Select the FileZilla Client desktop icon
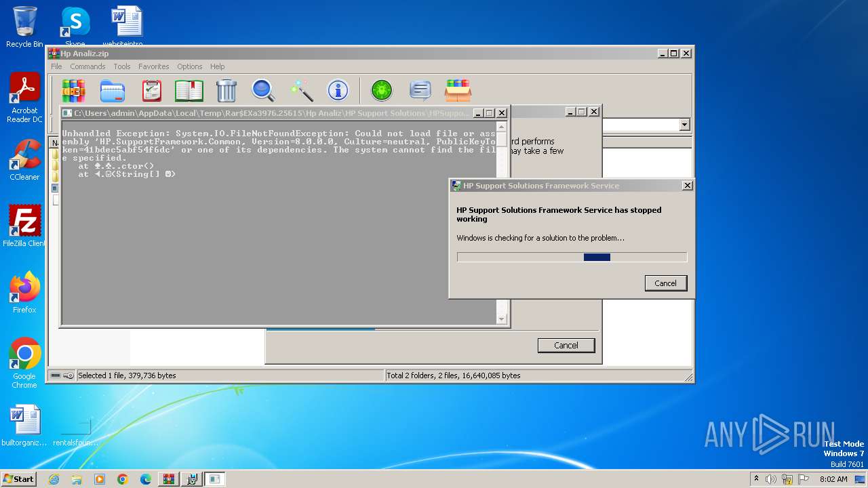The width and height of the screenshot is (868, 488). pos(24,226)
